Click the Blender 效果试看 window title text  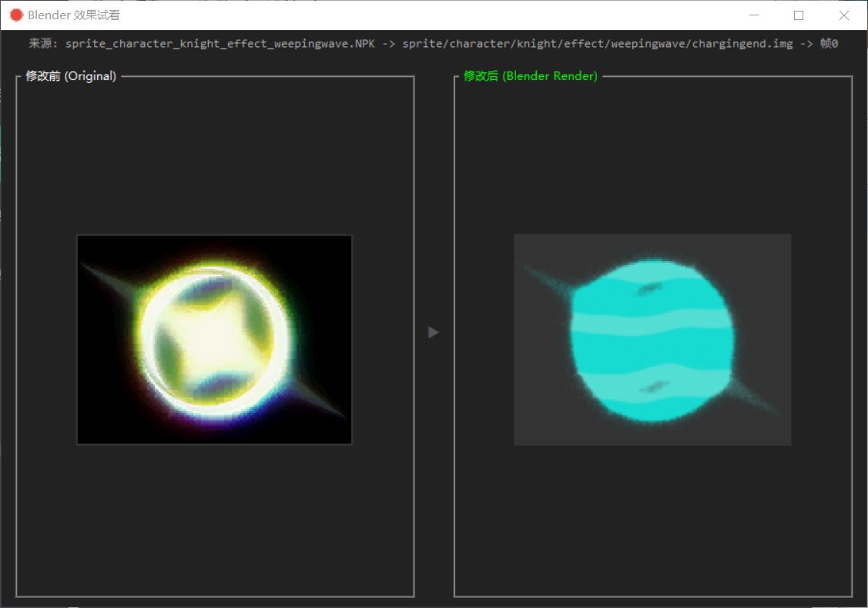[x=73, y=15]
